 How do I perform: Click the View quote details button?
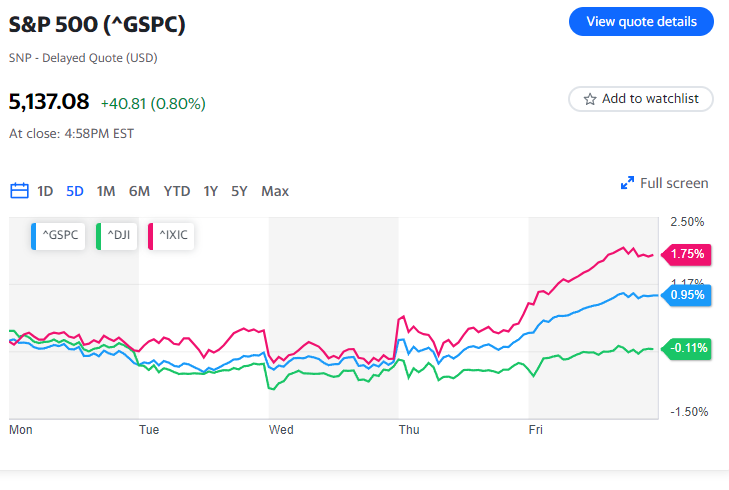(641, 21)
